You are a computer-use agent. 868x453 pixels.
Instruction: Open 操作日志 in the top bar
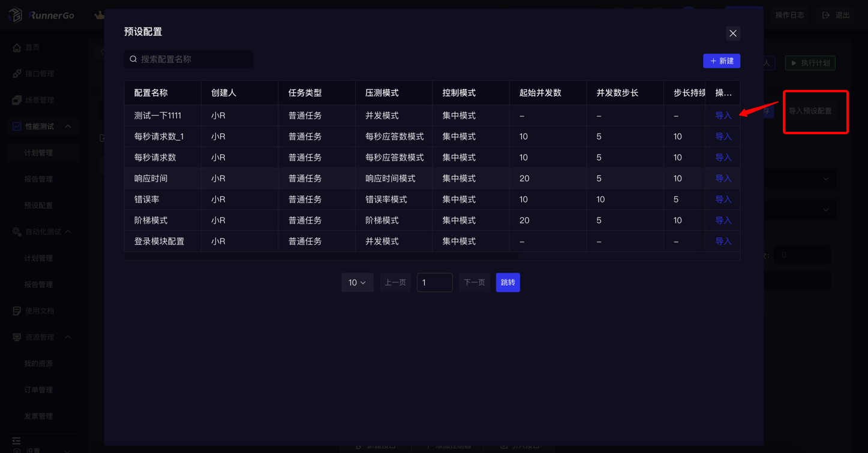click(x=789, y=15)
